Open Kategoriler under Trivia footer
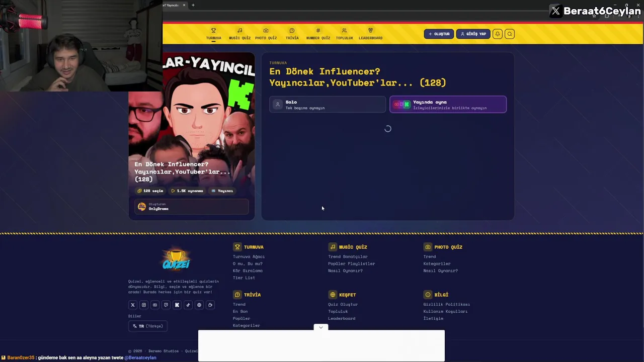Image resolution: width=644 pixels, height=362 pixels. (x=247, y=325)
